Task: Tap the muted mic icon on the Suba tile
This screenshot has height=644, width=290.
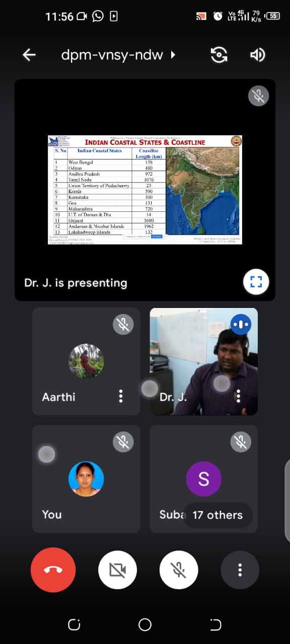Action: (241, 442)
